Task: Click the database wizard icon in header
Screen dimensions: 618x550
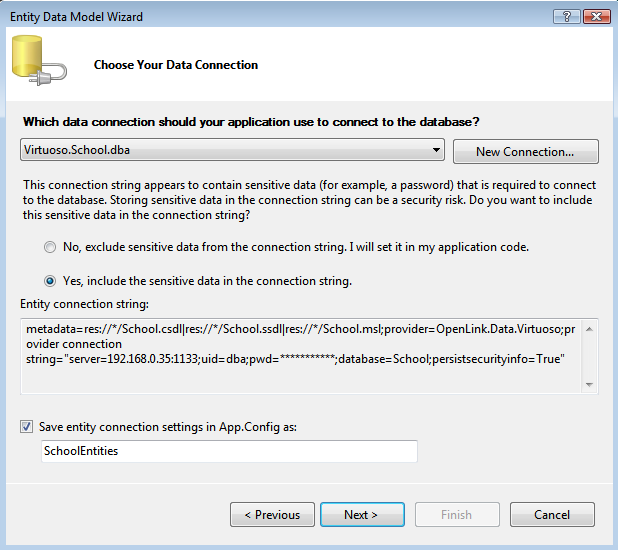Action: pos(37,64)
